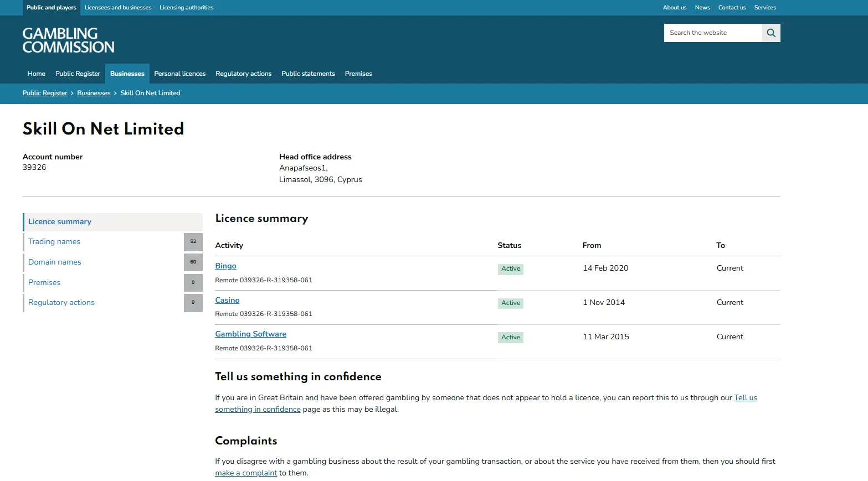Viewport: 868px width, 481px height.
Task: Click the date 11 Mar 2015
Action: coord(606,337)
